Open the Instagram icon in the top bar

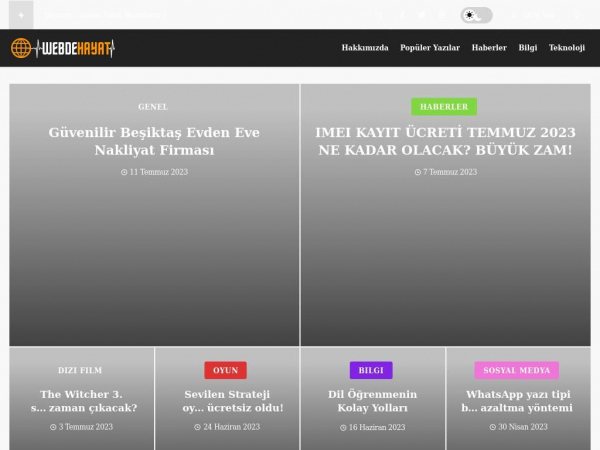coord(442,15)
